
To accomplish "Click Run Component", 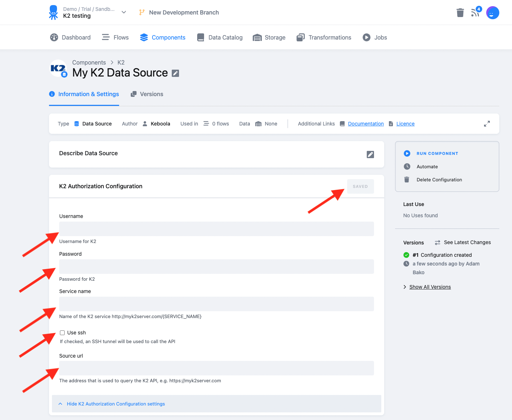I will click(437, 153).
